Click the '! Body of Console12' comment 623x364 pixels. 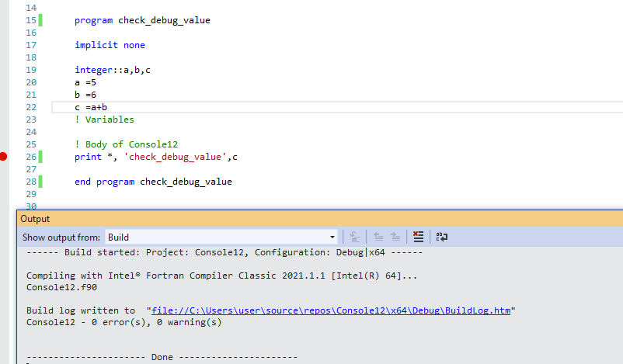(x=126, y=144)
